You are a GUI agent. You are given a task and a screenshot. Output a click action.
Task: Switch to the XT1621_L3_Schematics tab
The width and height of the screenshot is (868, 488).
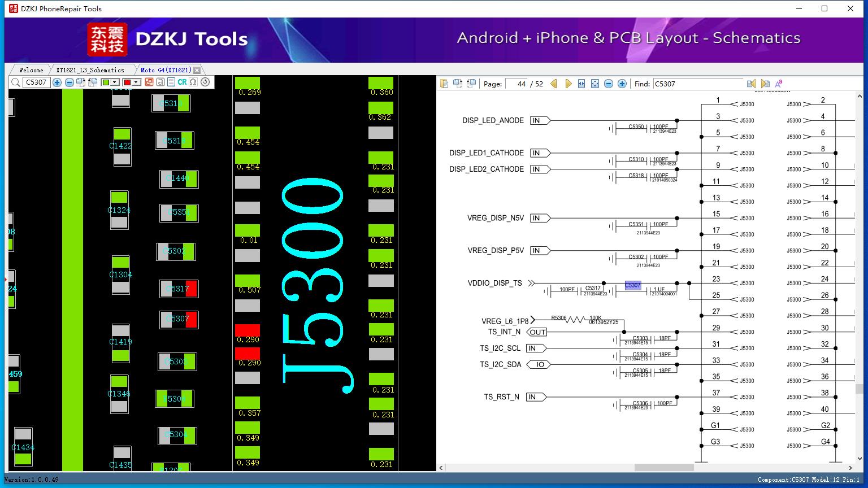pos(90,70)
